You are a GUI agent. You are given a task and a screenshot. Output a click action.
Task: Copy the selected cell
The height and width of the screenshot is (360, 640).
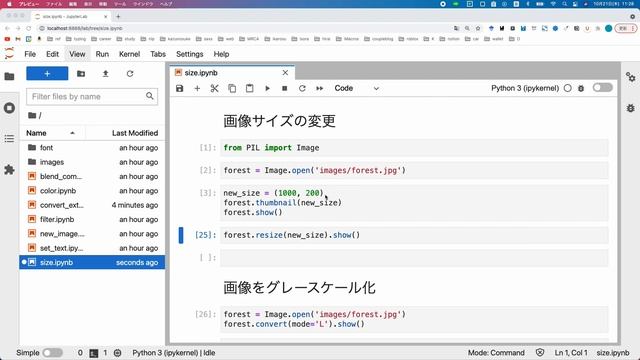(232, 88)
